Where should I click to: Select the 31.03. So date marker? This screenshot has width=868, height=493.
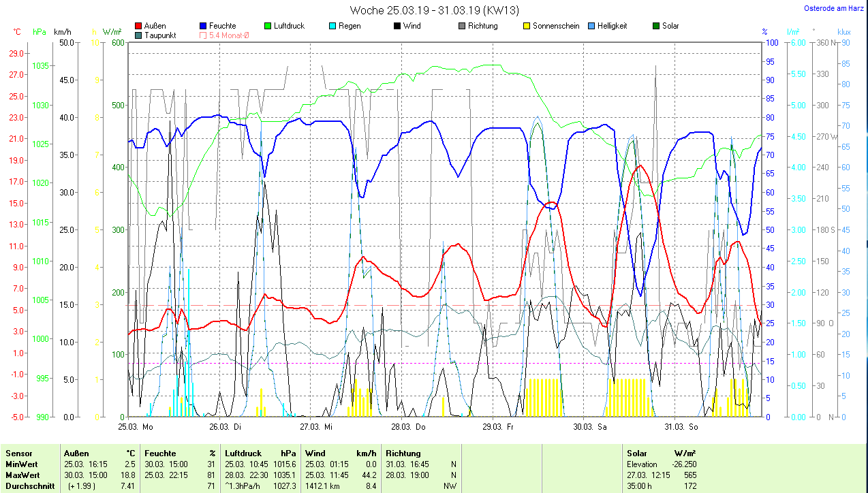[681, 427]
